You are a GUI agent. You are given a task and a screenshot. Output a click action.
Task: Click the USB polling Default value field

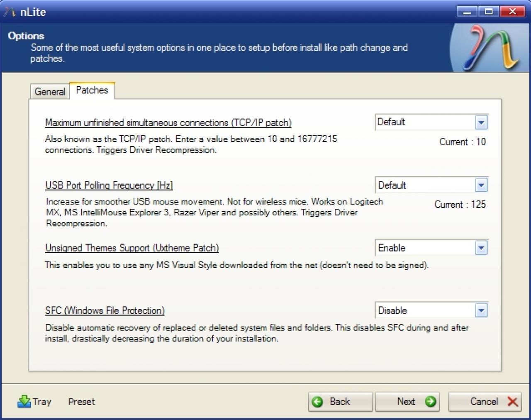coord(425,185)
